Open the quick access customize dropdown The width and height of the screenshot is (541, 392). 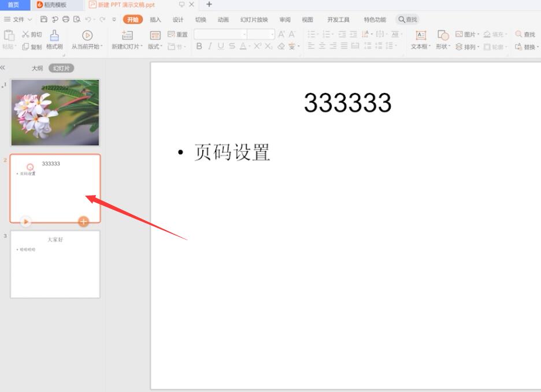(x=114, y=20)
